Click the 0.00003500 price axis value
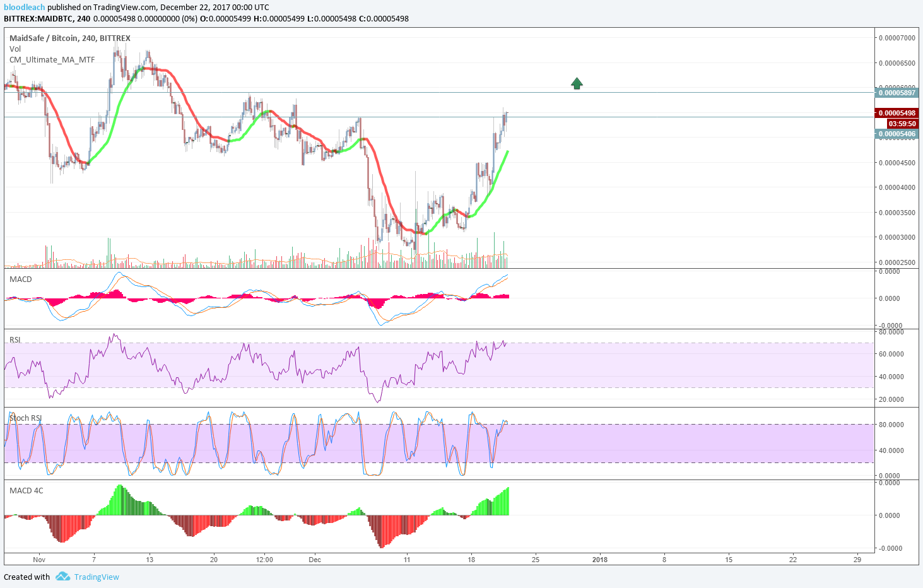Screen dimensions: 923x588 pyautogui.click(x=897, y=213)
